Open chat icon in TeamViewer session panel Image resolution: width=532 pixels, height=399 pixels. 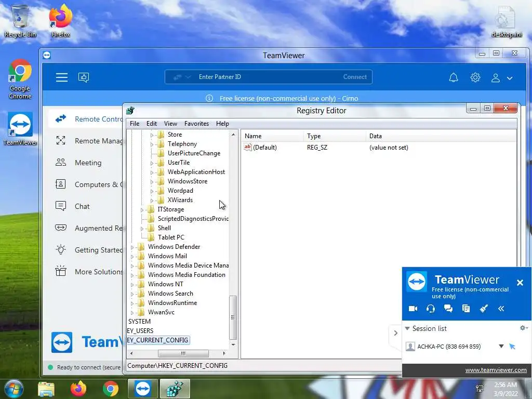coord(448,309)
